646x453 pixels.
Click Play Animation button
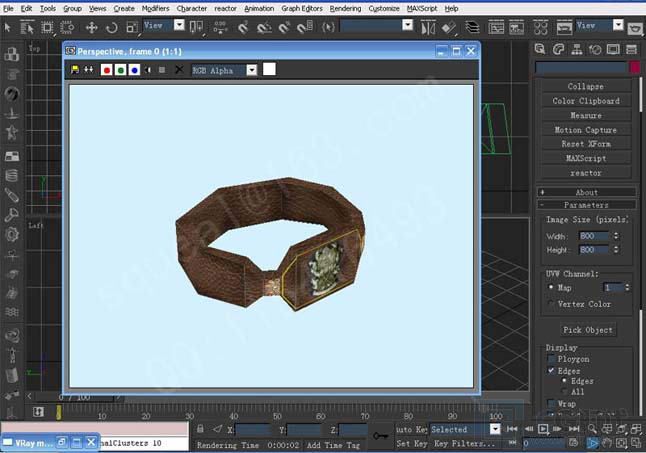pyautogui.click(x=543, y=429)
